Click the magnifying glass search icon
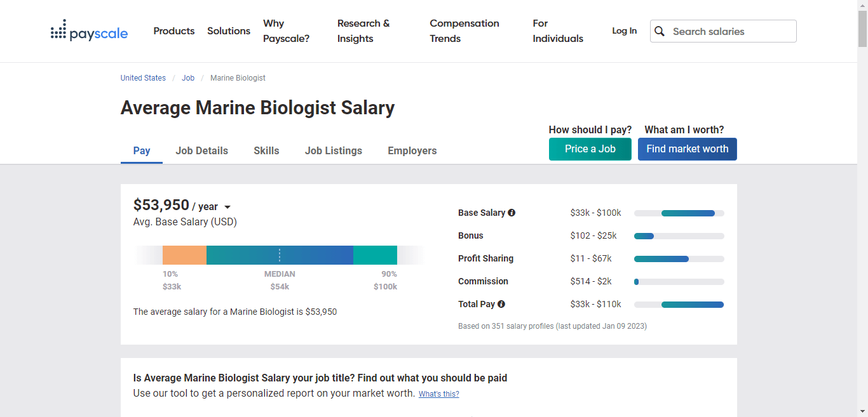 tap(660, 30)
